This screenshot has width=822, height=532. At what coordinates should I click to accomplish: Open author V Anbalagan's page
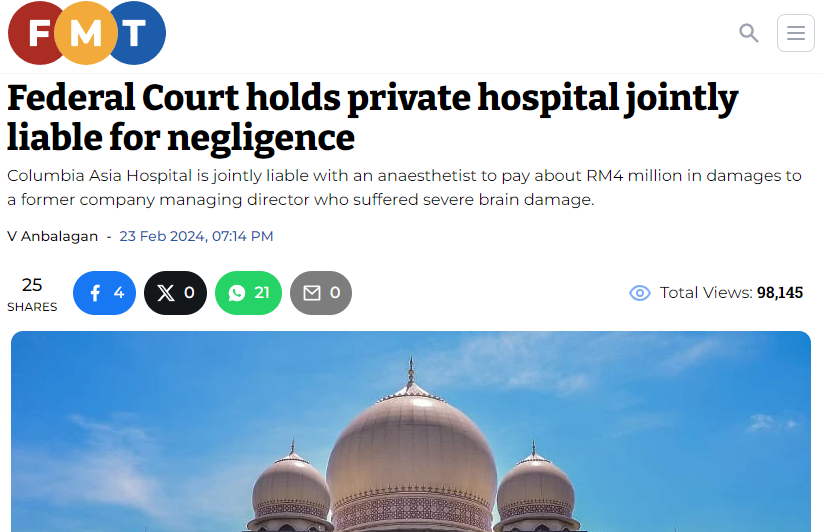click(52, 236)
